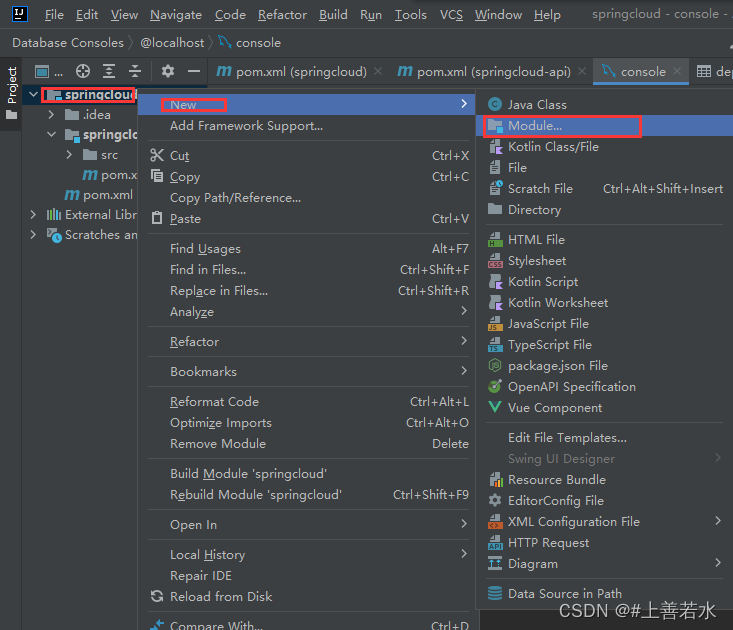The height and width of the screenshot is (630, 733).
Task: Select the root pom.xml file in tree
Action: 99,195
